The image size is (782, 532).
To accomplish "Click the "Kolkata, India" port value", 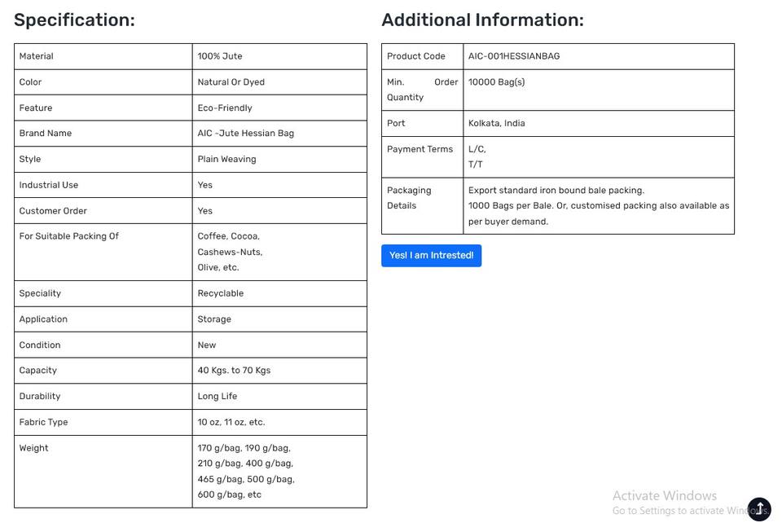I will (x=496, y=124).
